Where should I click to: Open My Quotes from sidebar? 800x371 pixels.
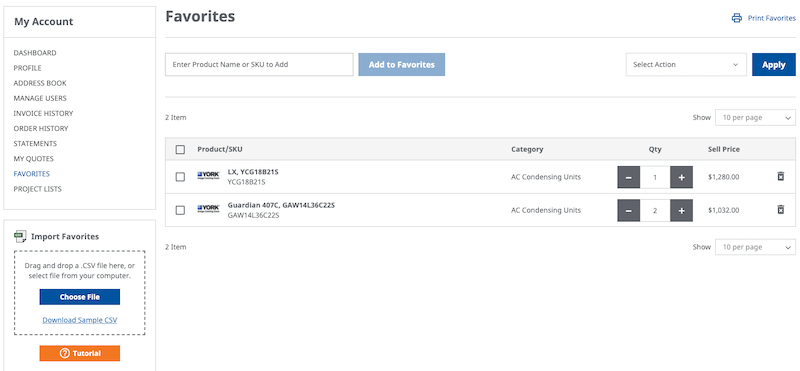[34, 159]
